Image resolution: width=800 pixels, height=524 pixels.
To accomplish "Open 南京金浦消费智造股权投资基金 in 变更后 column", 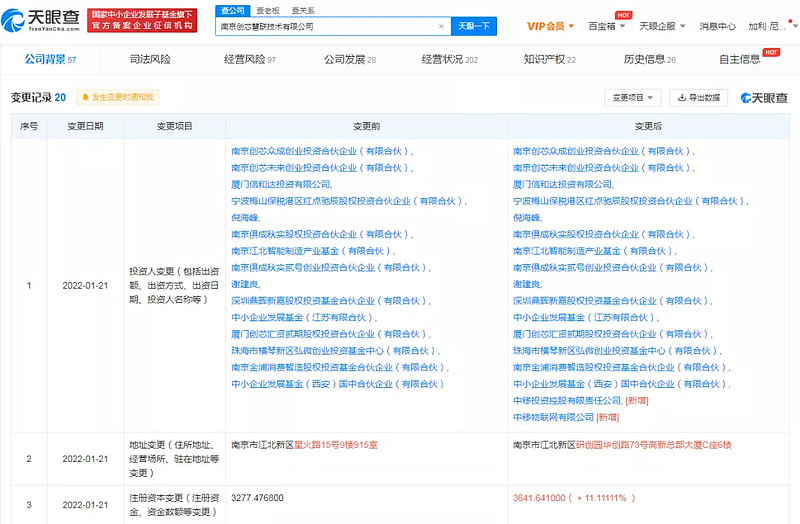I will click(620, 367).
